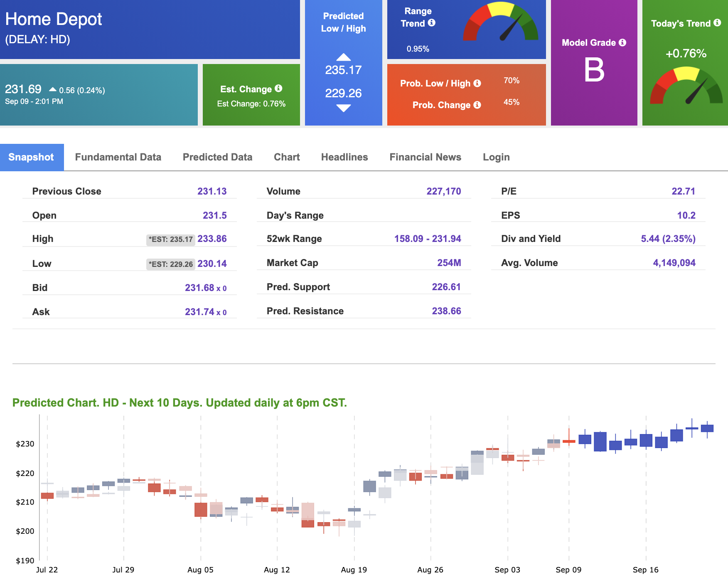
Task: Switch to the Fundamental Data tab
Action: pos(118,157)
